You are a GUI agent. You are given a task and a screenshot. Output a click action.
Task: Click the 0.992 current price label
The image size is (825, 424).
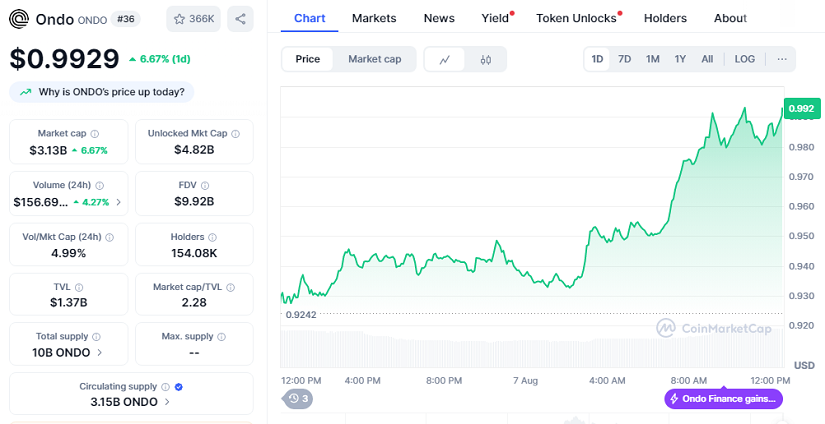point(802,109)
